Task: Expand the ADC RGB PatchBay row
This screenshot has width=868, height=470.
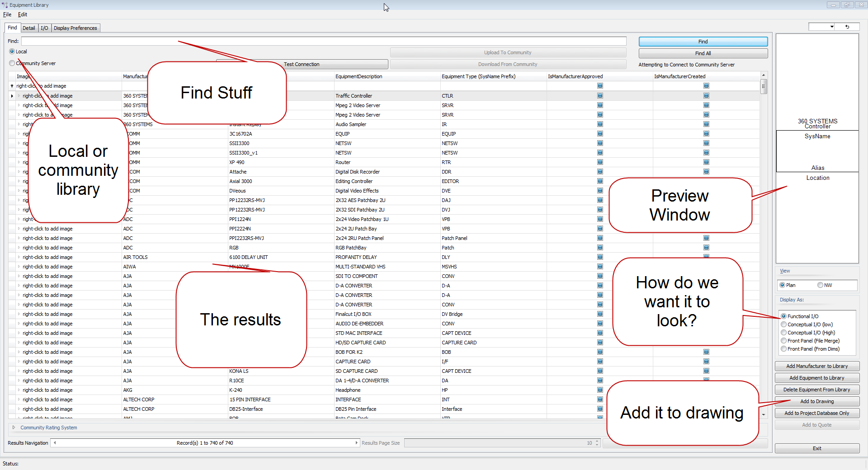Action: 19,248
